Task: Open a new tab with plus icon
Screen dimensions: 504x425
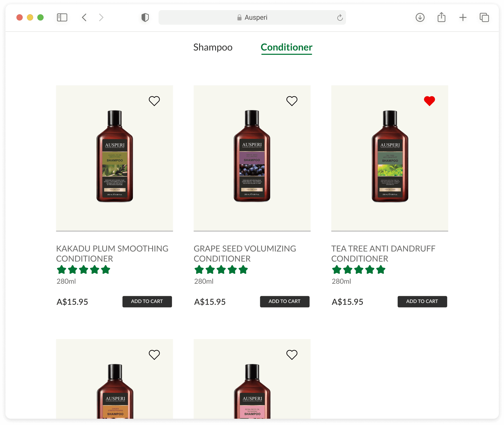Action: (463, 18)
